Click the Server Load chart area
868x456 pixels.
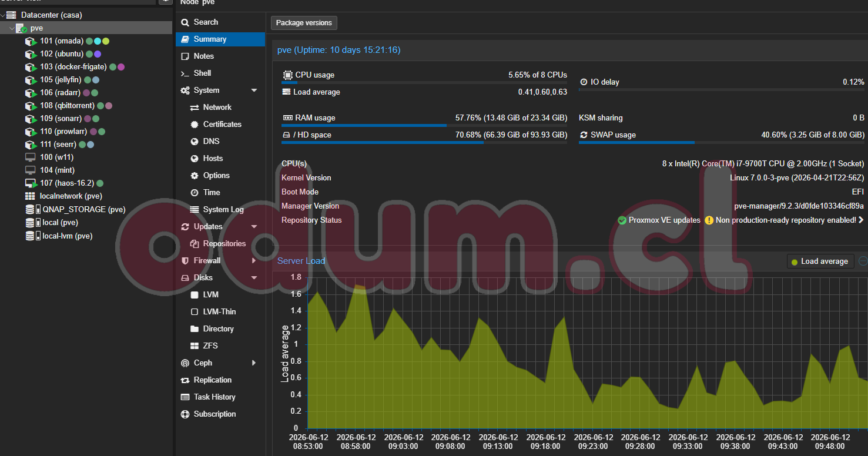588,353
